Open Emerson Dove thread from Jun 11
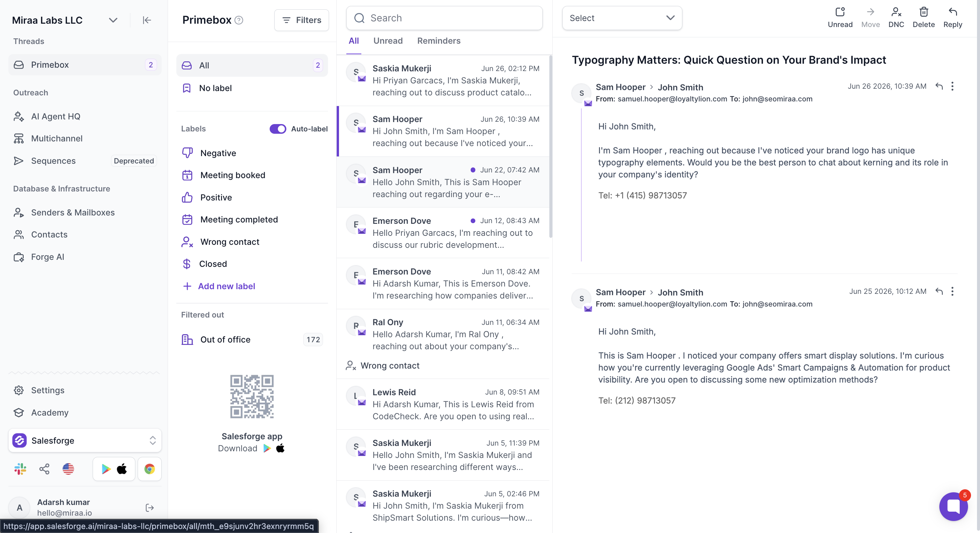Screen dimensions: 980x533 (443, 284)
